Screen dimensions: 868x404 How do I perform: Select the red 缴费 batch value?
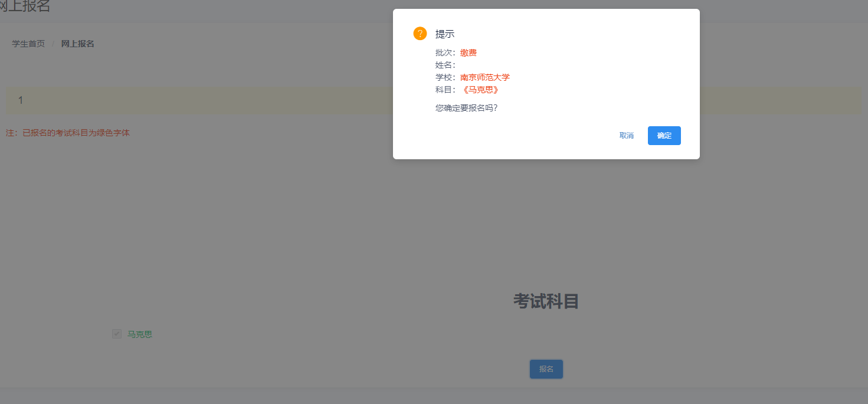[469, 53]
